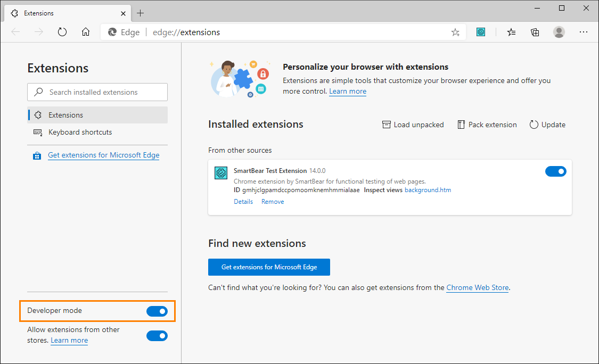
Task: Click the SmartBear Test Extension icon
Action: coord(220,172)
